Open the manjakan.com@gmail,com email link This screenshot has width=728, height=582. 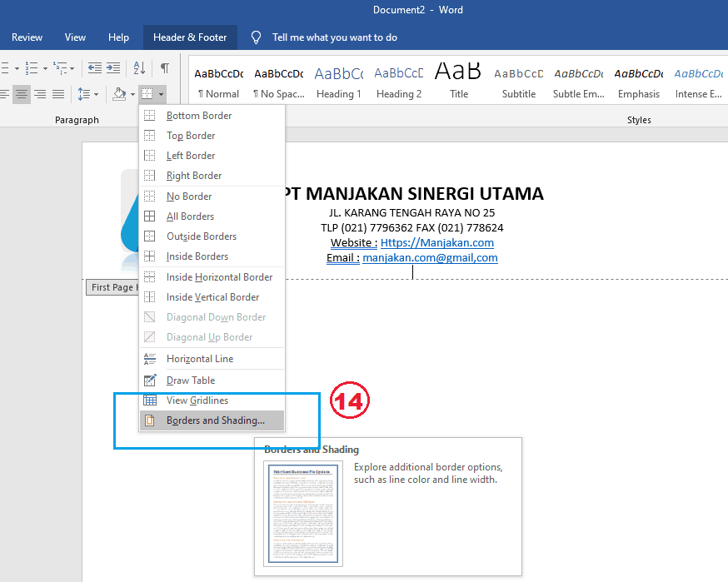tap(430, 257)
